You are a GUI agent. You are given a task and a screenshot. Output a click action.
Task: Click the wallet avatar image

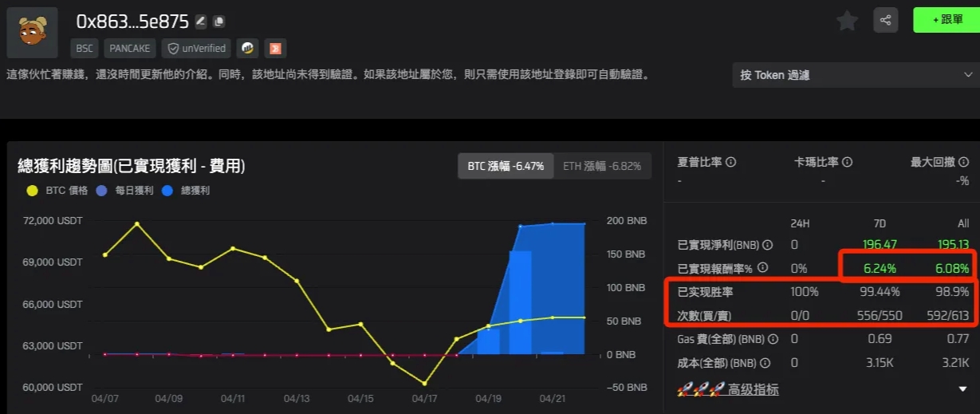[x=33, y=33]
